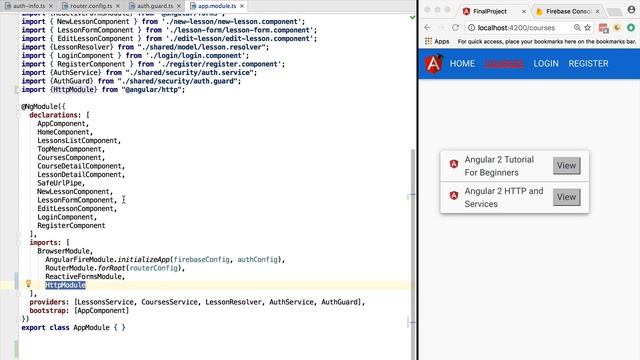
Task: Open the HOME navigation link
Action: pos(462,64)
